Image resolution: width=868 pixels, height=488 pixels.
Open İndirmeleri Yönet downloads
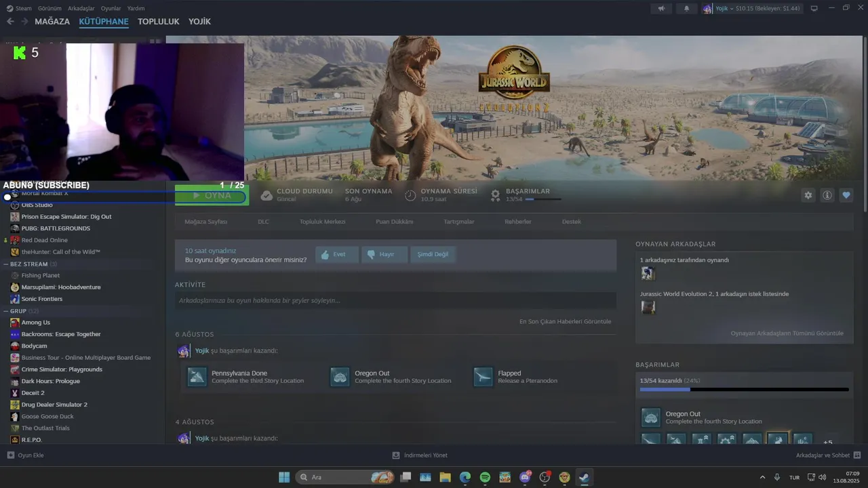pyautogui.click(x=420, y=455)
